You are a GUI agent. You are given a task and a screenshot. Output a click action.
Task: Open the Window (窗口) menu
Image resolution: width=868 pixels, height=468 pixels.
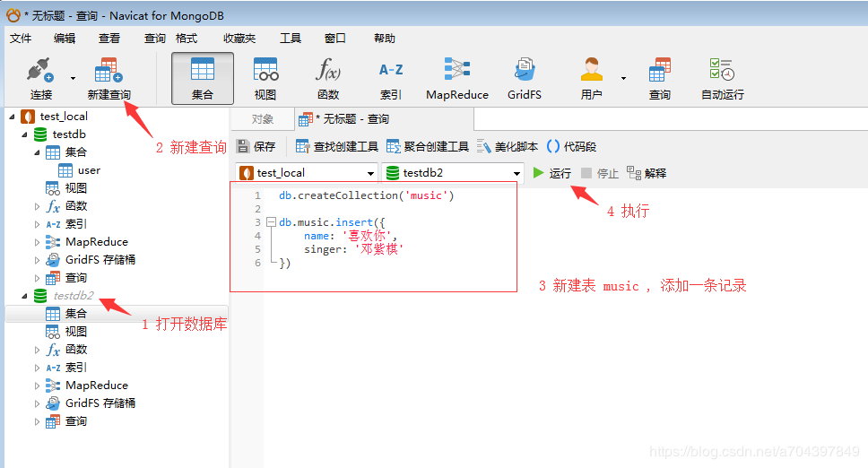click(334, 39)
